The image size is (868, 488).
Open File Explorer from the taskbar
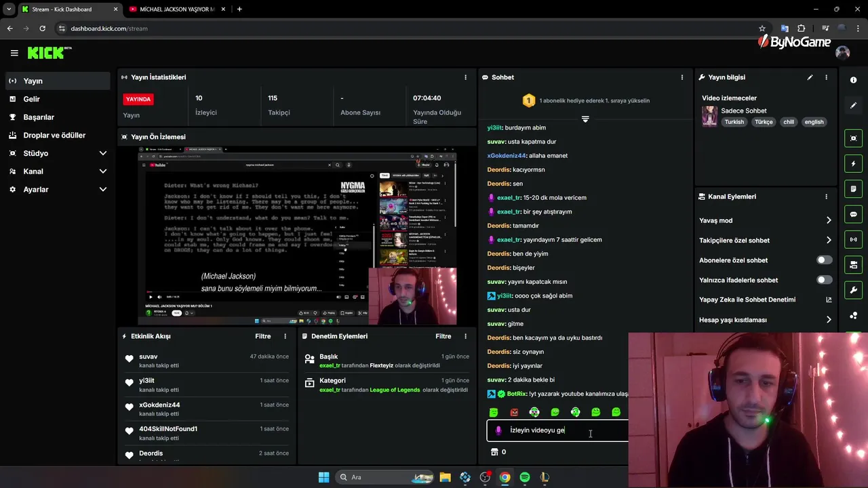tap(445, 477)
